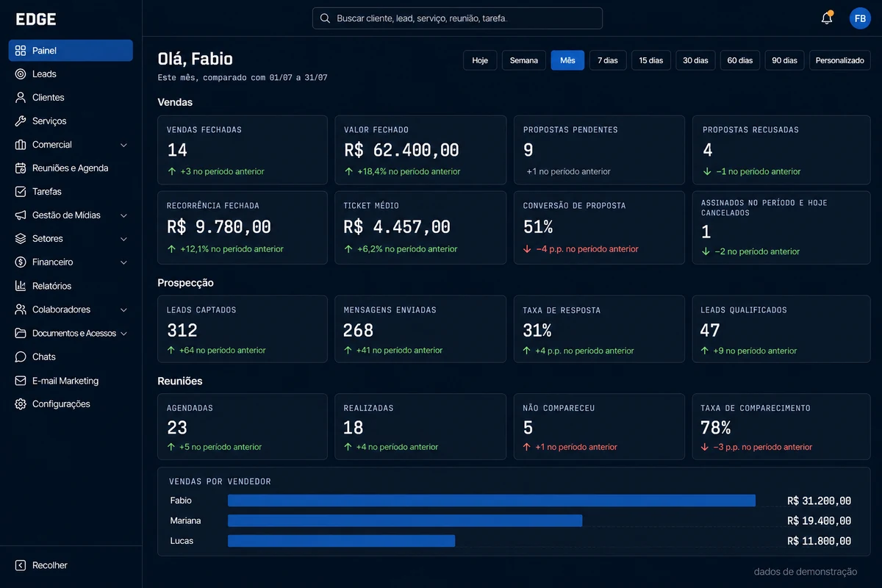Select the Tarefas checkmark icon
882x588 pixels.
coord(21,192)
